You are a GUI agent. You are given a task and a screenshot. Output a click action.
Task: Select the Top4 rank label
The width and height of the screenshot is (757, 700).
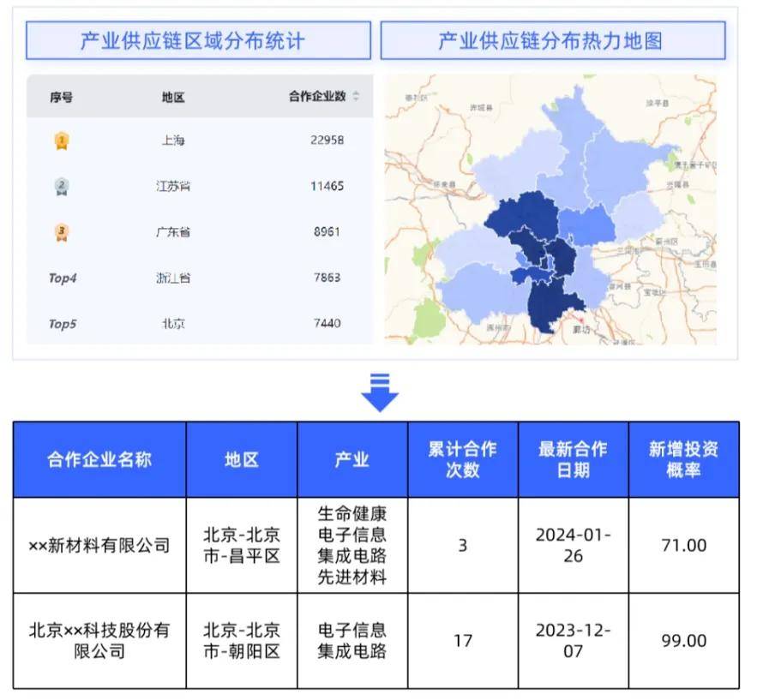pyautogui.click(x=63, y=278)
